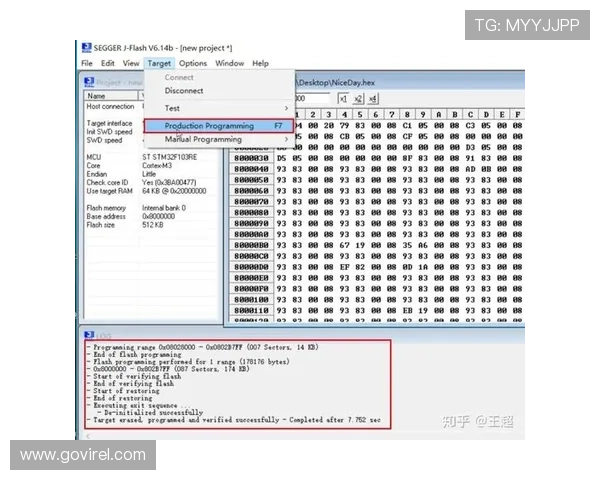Open the Window menu
This screenshot has height=480, width=600.
coord(229,63)
